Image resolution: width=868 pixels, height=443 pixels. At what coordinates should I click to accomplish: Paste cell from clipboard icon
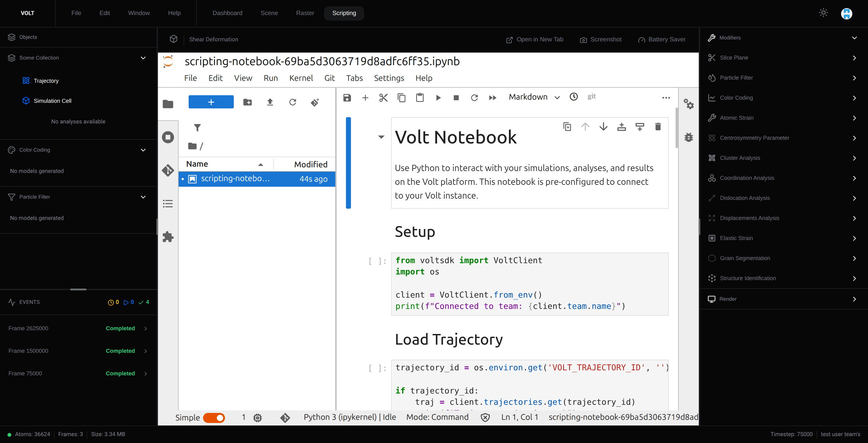tap(420, 98)
